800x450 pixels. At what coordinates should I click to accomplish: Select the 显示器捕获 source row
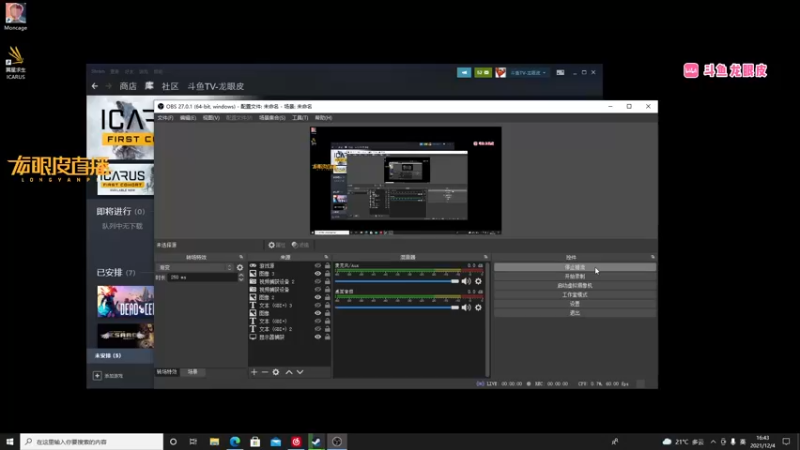click(289, 337)
